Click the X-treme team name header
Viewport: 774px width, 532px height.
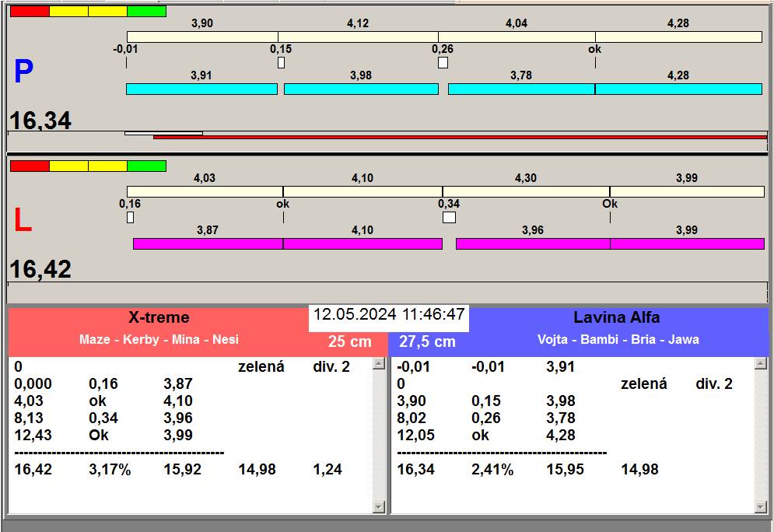click(x=159, y=317)
